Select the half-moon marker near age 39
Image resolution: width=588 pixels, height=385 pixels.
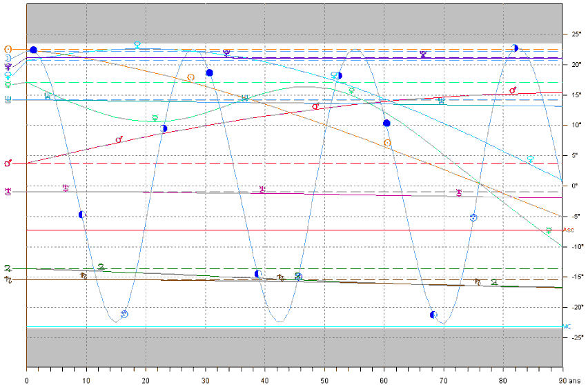pos(257,274)
